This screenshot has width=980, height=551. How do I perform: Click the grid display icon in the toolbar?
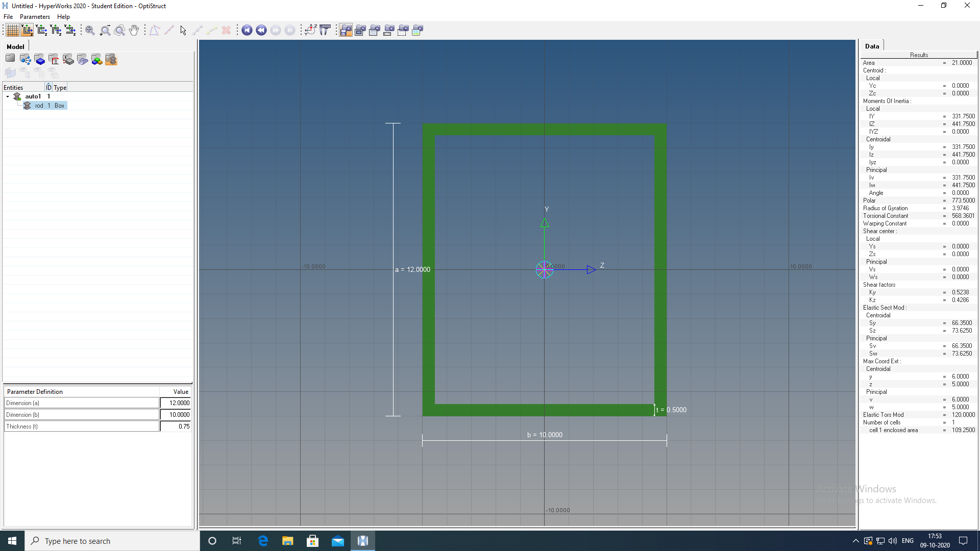coord(12,30)
